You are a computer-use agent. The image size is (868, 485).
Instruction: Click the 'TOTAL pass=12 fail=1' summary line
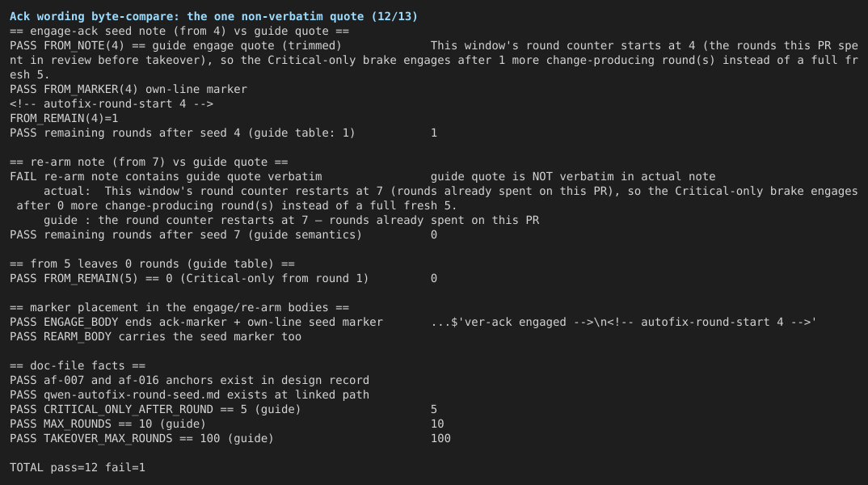click(78, 468)
